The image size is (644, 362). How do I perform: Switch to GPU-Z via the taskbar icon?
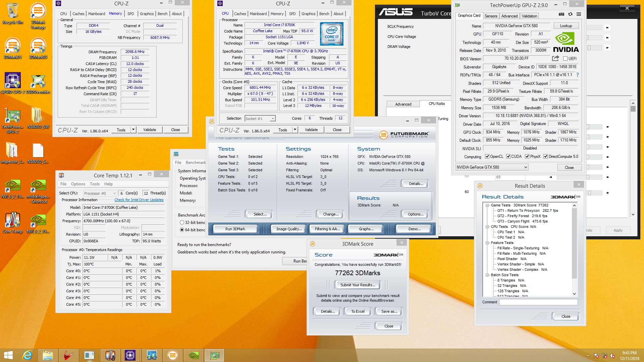[x=214, y=355]
